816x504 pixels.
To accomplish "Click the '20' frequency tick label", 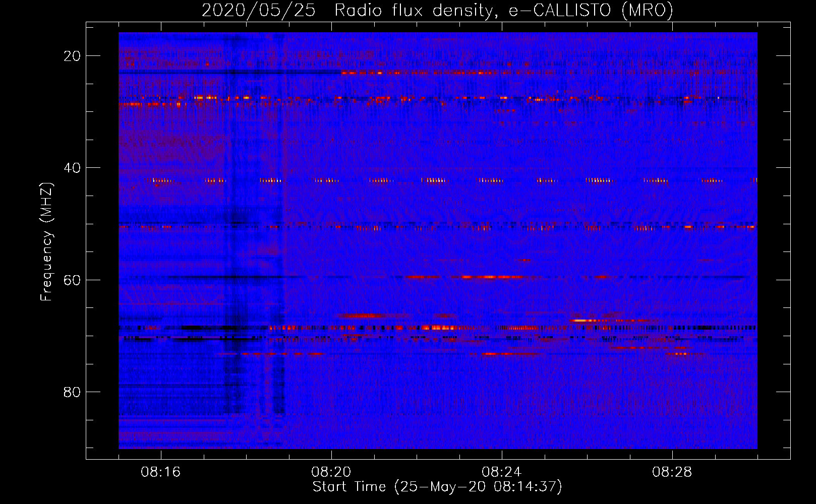I will click(x=73, y=56).
